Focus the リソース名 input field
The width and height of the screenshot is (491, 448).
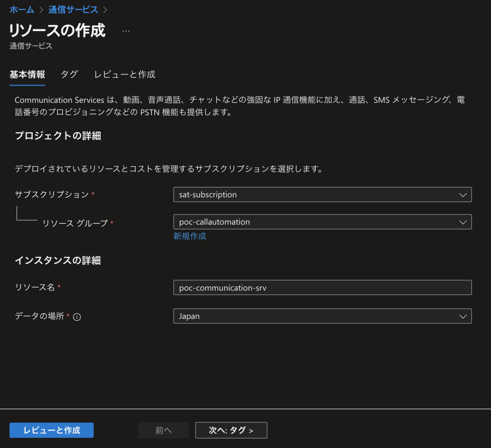[x=322, y=287]
